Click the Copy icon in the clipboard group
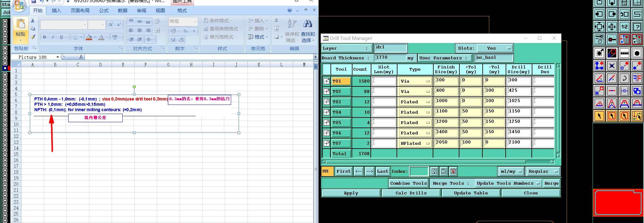The image size is (644, 223). 33,29
